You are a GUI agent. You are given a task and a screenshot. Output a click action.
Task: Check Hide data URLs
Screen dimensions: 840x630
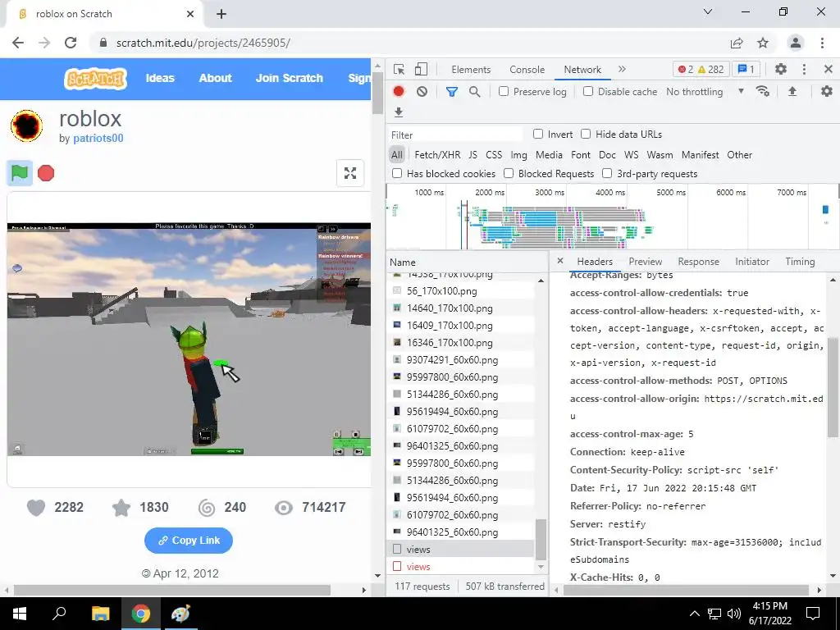586,134
